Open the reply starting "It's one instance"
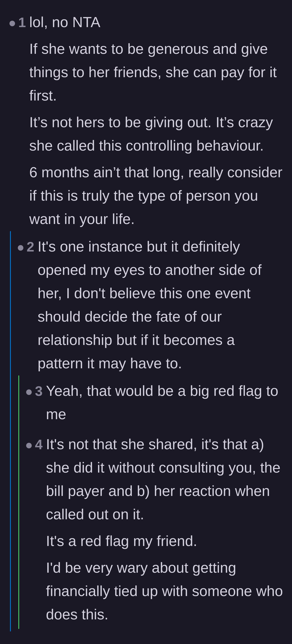 pyautogui.click(x=150, y=305)
